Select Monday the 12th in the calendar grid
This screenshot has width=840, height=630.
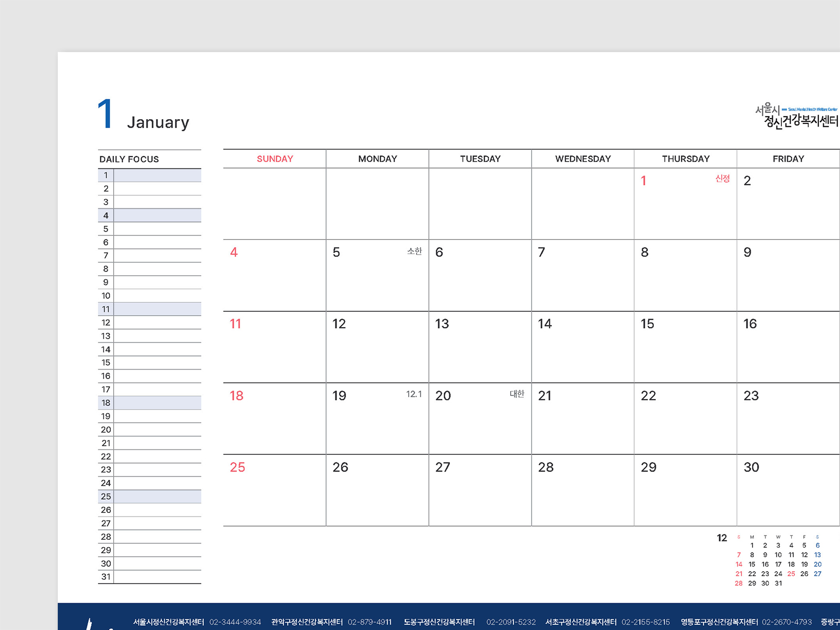coord(339,324)
